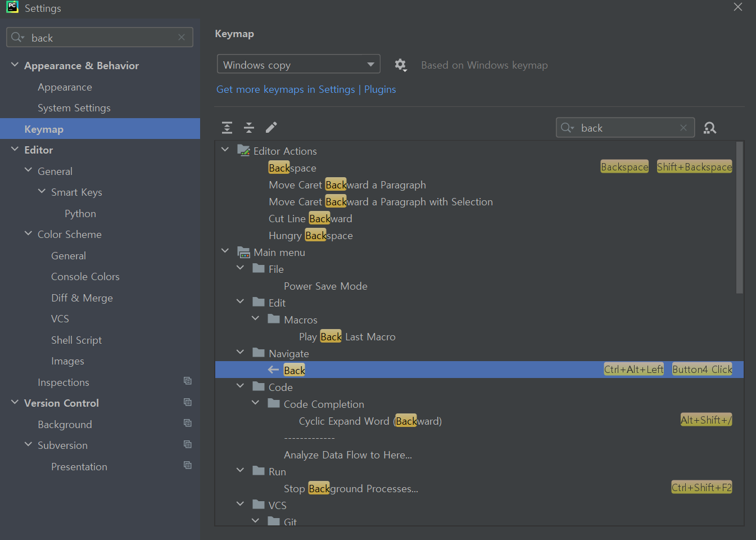Clear the left settings search field

(182, 37)
